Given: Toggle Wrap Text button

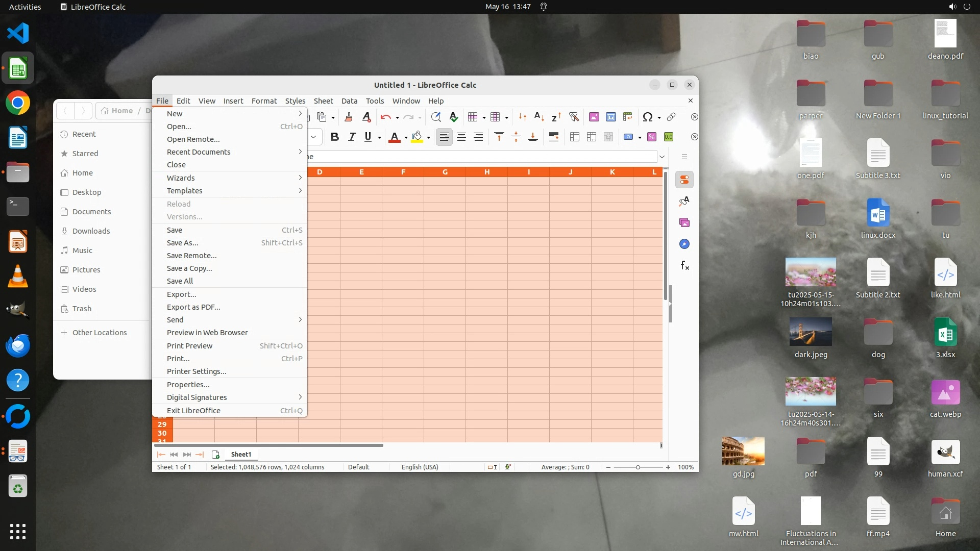Looking at the screenshot, I should coord(553,137).
